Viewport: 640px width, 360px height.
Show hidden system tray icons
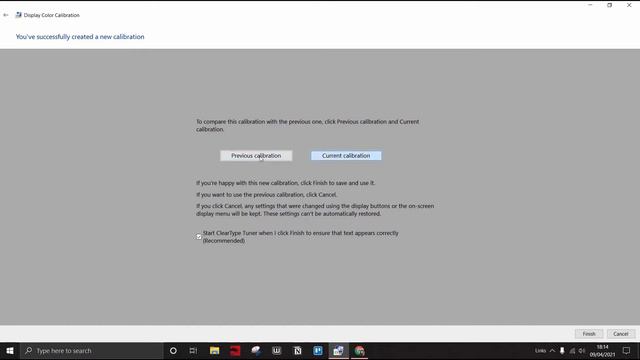[552, 351]
